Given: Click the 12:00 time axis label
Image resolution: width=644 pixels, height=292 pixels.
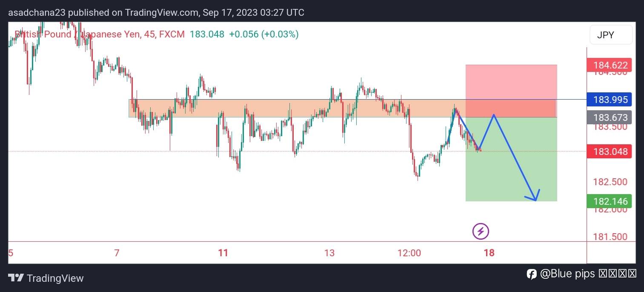Looking at the screenshot, I should [409, 253].
